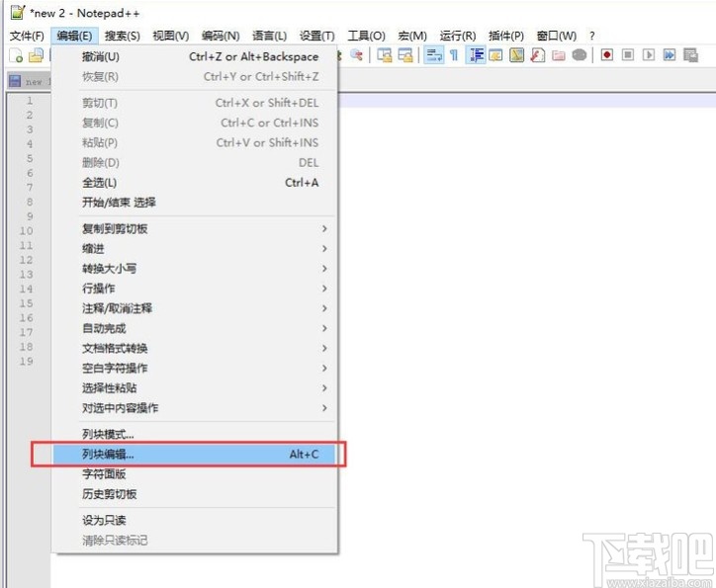Choose 剪切(T) cut entry
Screen dimensions: 716x588
(195, 103)
